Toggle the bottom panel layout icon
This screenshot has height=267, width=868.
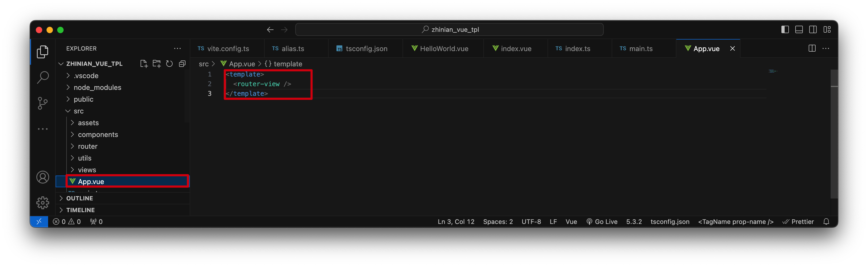(x=799, y=30)
